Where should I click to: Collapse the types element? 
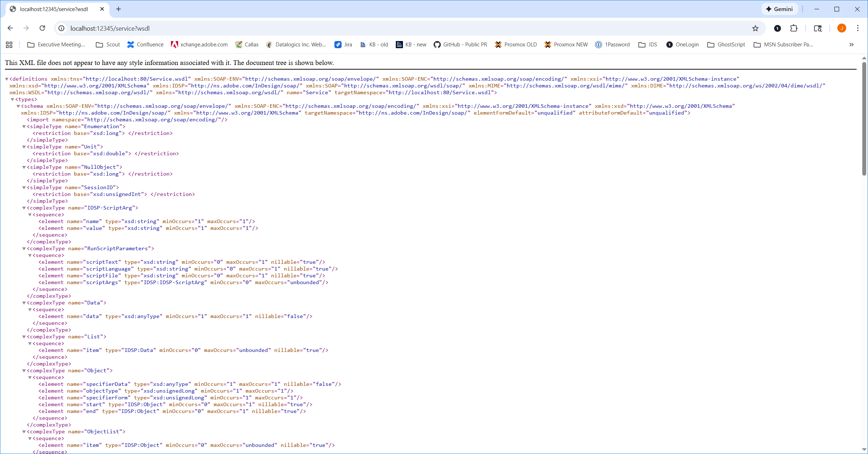(12, 100)
